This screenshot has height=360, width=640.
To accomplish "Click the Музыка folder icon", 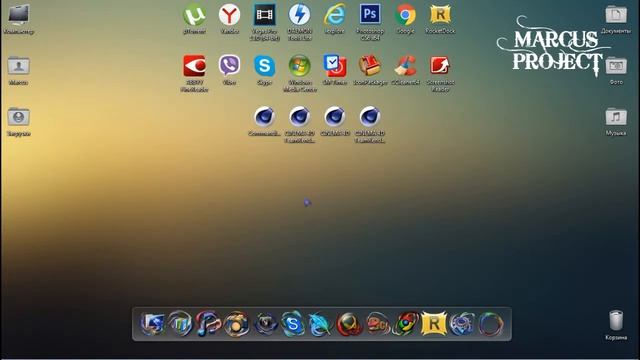I will [616, 117].
